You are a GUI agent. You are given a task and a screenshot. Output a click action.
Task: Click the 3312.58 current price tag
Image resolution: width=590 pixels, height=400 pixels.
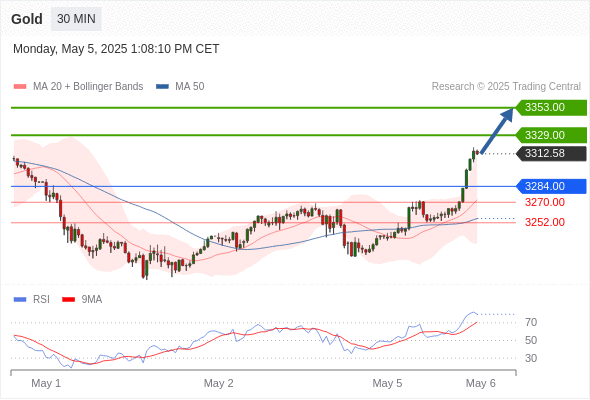[x=551, y=154]
